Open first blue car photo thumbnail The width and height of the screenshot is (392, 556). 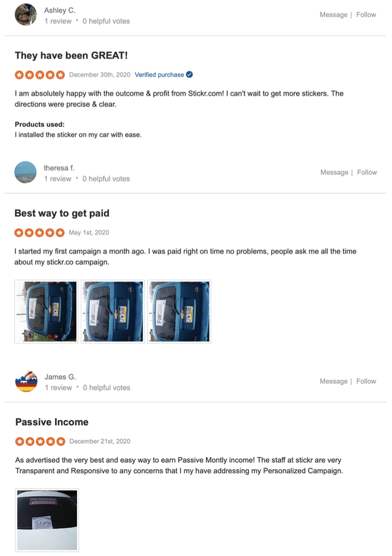point(46,311)
